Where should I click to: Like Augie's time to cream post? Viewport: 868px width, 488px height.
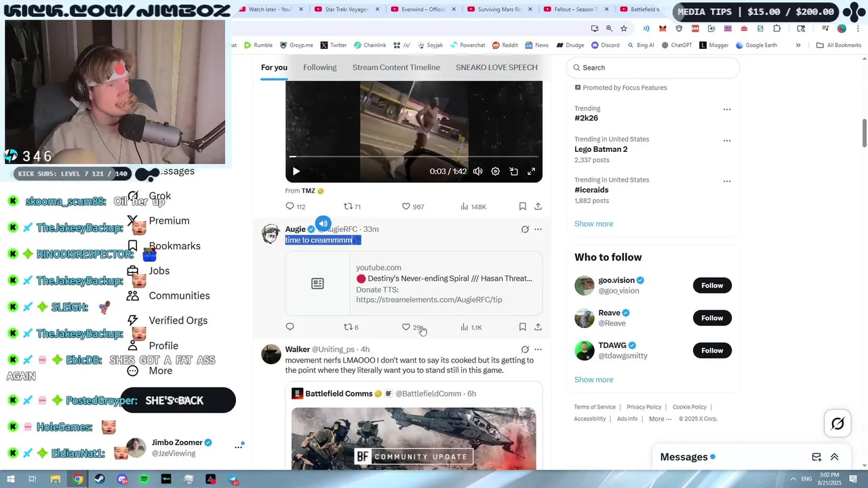click(412, 327)
